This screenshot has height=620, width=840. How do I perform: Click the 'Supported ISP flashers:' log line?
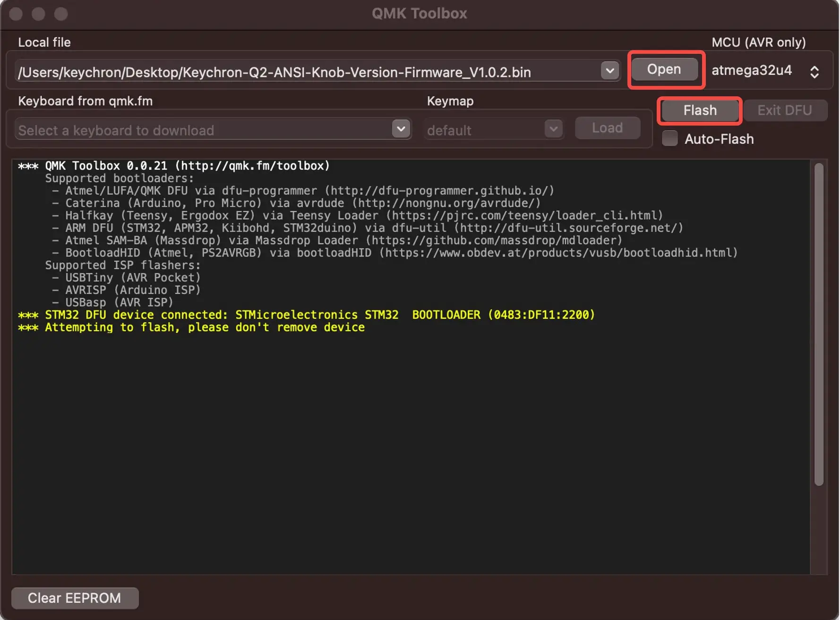[123, 265]
